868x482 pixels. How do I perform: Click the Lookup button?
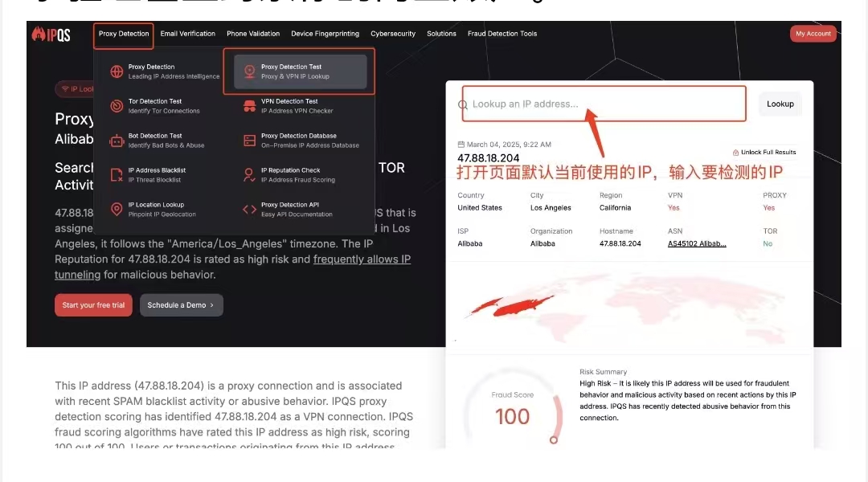click(x=780, y=104)
